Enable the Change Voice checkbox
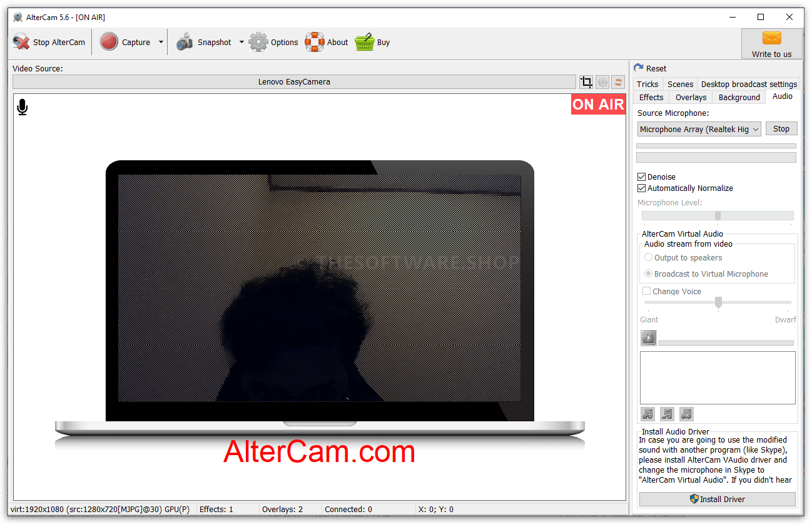 click(x=647, y=291)
